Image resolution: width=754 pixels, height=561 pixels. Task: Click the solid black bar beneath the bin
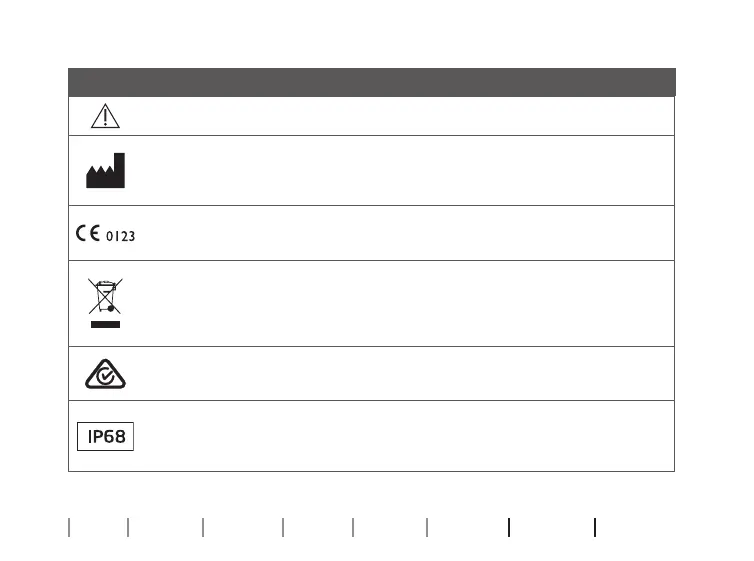click(x=105, y=325)
